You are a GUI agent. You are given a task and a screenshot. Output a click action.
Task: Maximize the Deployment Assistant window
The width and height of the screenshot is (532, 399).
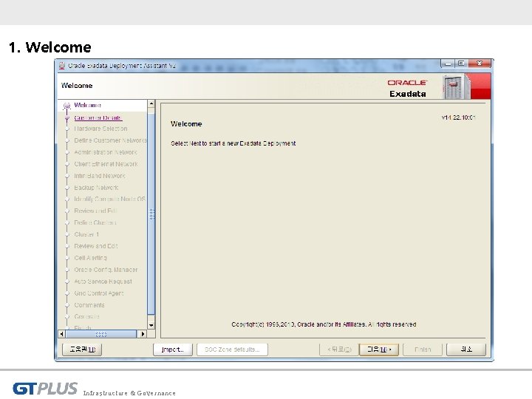[461, 64]
